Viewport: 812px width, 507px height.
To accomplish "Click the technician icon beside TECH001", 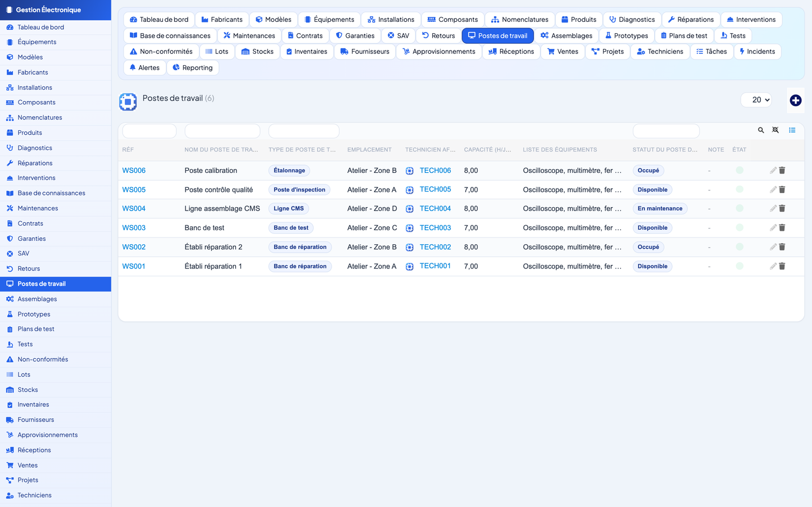I will tap(410, 266).
